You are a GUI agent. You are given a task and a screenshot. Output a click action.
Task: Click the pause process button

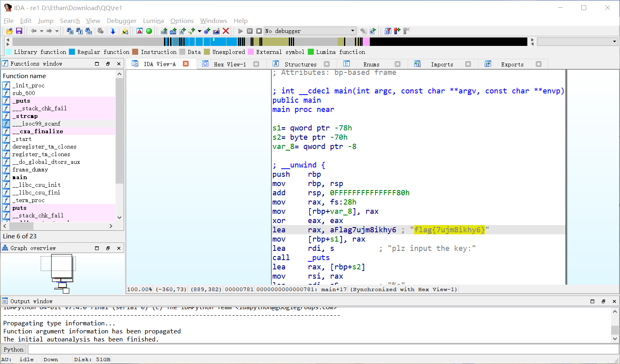(250, 31)
